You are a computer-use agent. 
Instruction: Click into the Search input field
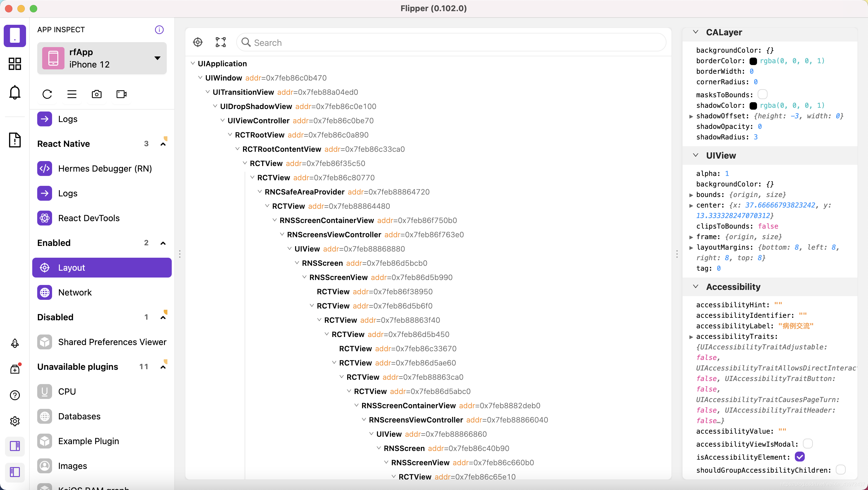452,43
